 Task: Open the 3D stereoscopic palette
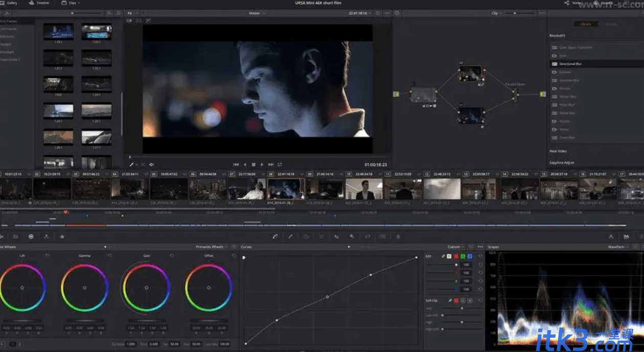(382, 237)
